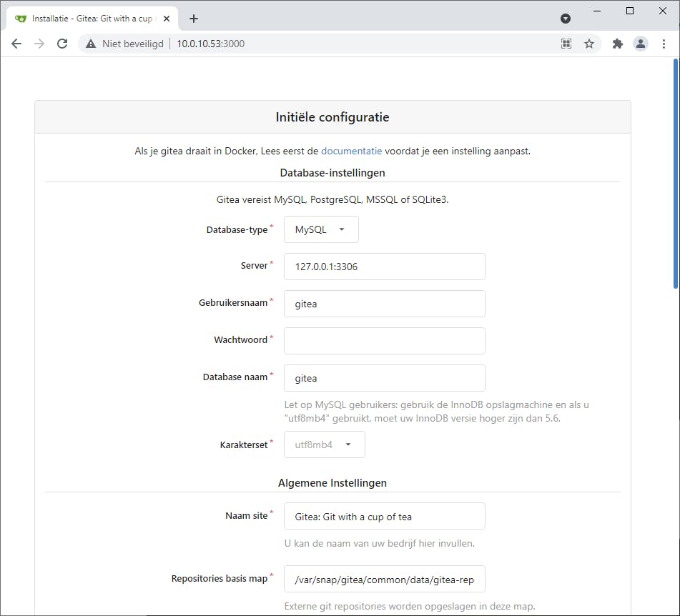Click the bookmark star in the address bar

pos(589,44)
